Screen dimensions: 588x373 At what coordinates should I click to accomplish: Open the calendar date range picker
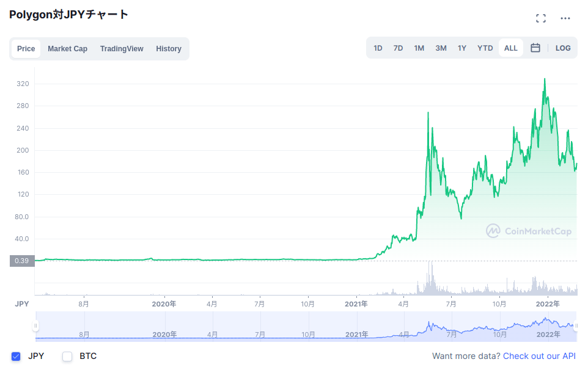click(535, 48)
